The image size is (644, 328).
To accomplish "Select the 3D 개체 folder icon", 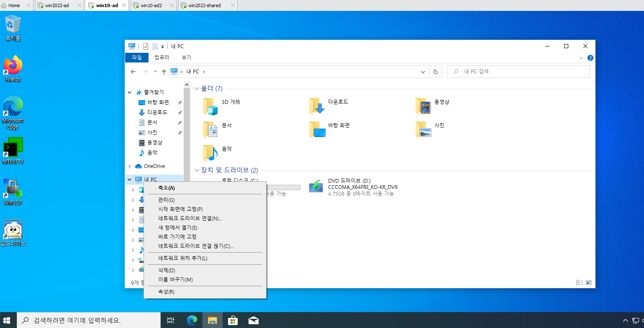I will pyautogui.click(x=211, y=106).
